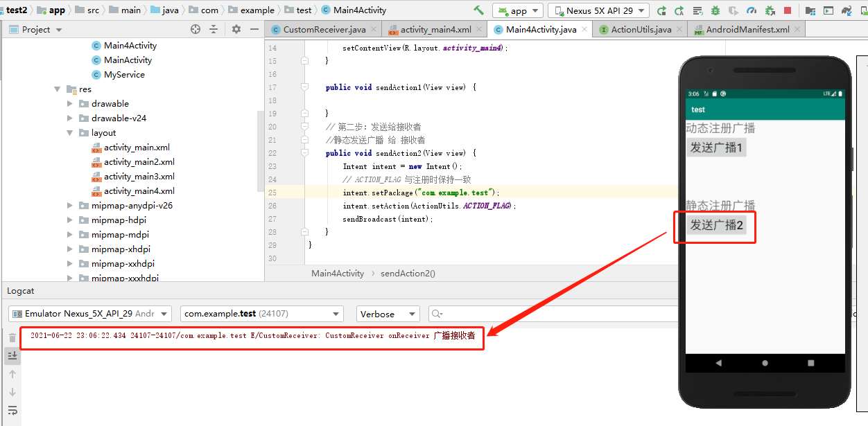Click the Logcat panel title
Viewport: 868px width, 426px height.
(x=21, y=291)
